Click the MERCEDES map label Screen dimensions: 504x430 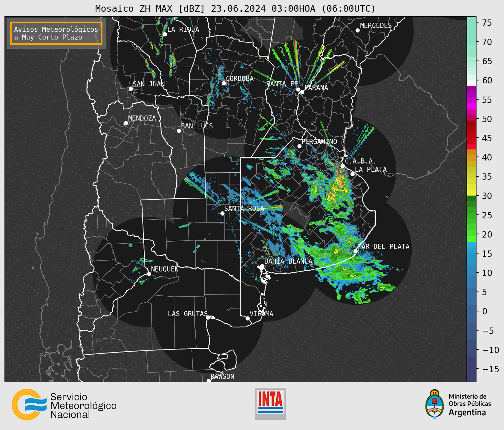pos(376,26)
